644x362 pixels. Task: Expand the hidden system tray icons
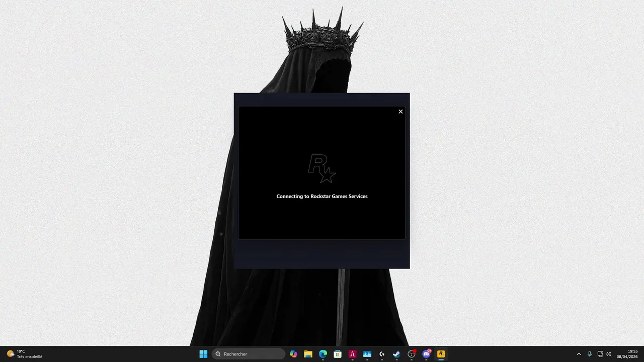579,354
